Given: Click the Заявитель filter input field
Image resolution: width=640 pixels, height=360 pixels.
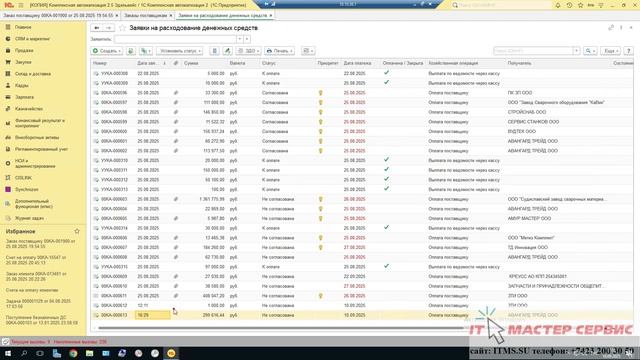Looking at the screenshot, I should pyautogui.click(x=175, y=39).
